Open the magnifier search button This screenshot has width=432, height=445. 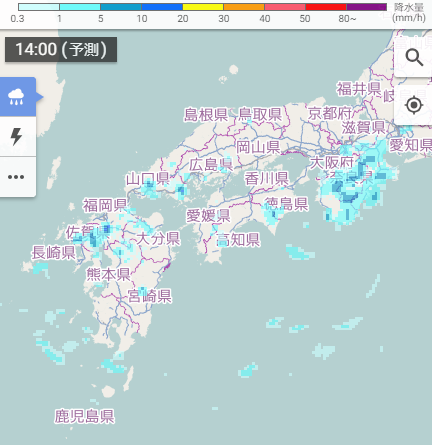tap(414, 58)
